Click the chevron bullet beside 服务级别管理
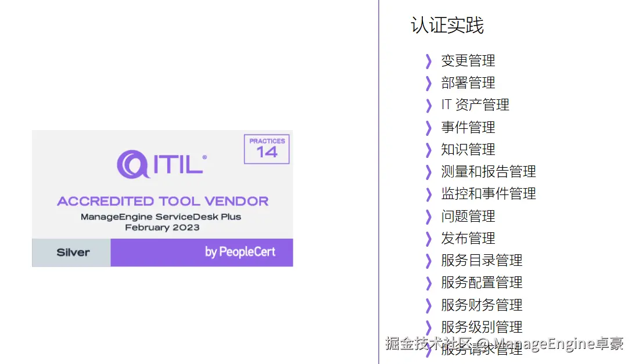 [x=428, y=327]
